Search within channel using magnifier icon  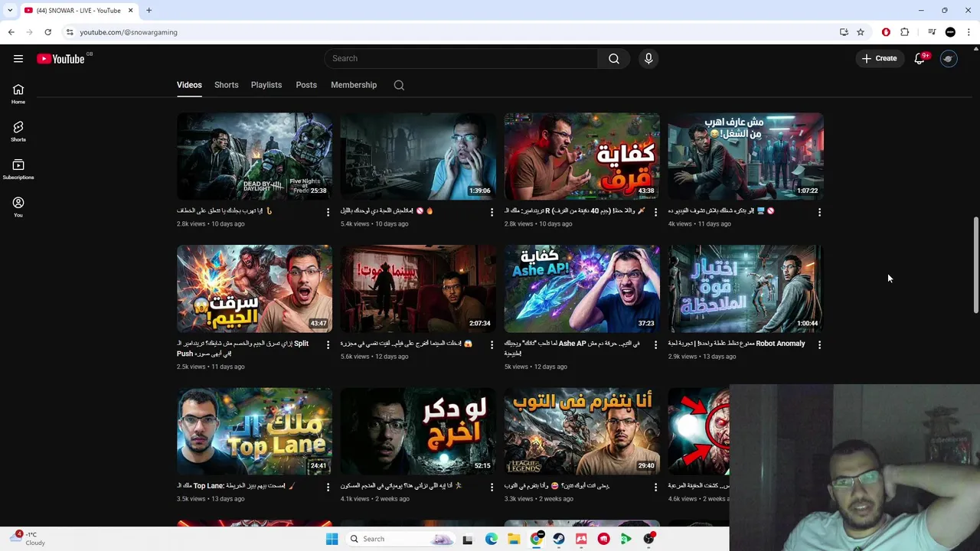(399, 85)
